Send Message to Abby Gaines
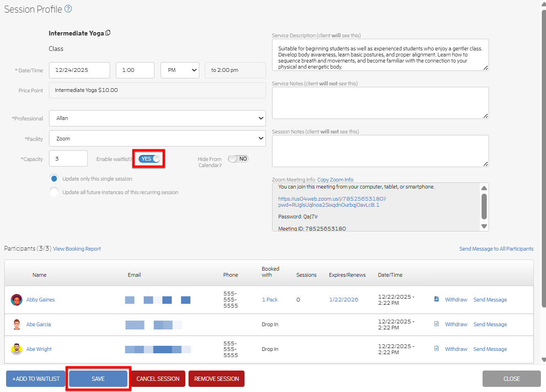Screen dimensions: 546x392 (490, 300)
